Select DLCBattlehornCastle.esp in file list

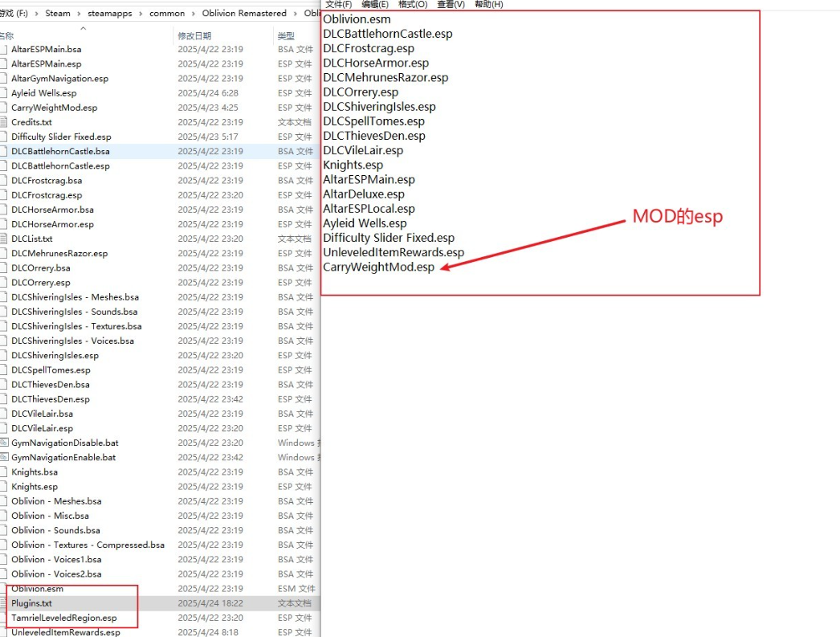coord(60,166)
